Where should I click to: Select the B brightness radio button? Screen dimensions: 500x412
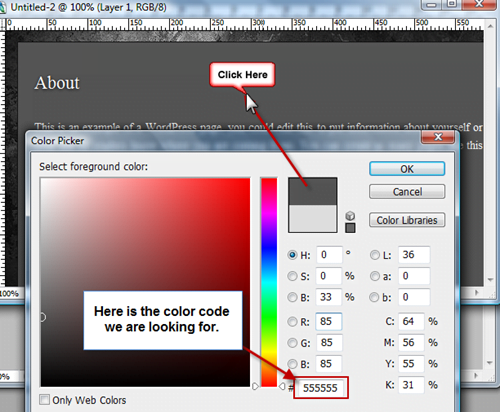coord(292,297)
